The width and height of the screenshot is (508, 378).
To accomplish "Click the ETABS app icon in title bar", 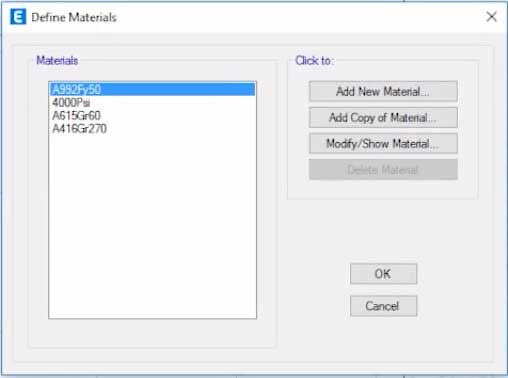I will click(x=18, y=17).
